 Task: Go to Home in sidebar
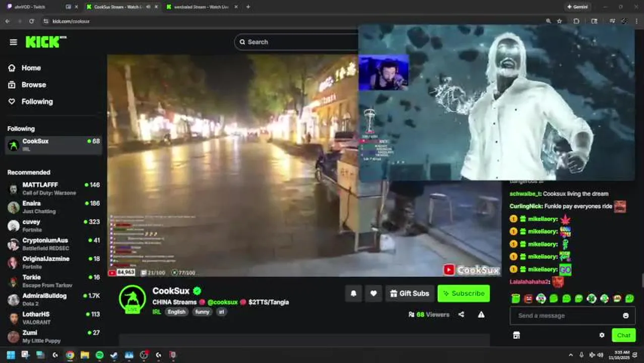point(31,68)
